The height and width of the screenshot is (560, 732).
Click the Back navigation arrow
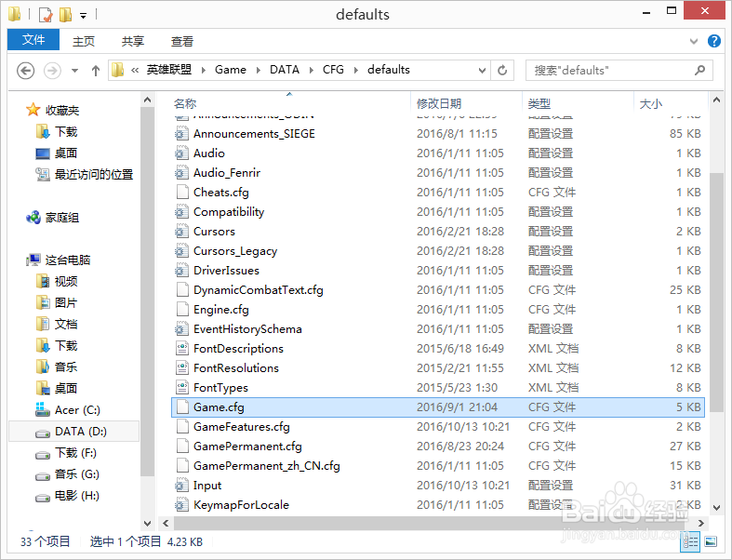pyautogui.click(x=25, y=71)
